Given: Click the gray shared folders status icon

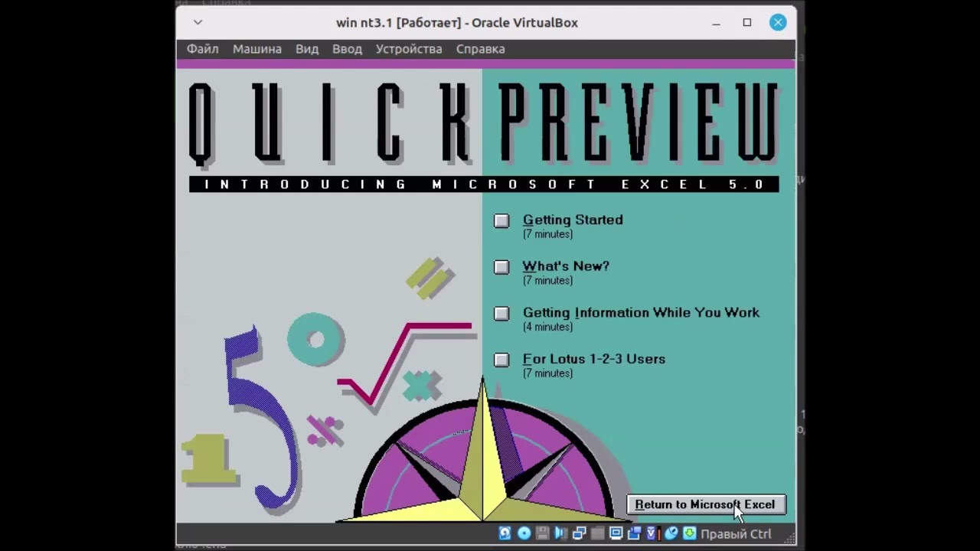Looking at the screenshot, I should click(x=597, y=533).
